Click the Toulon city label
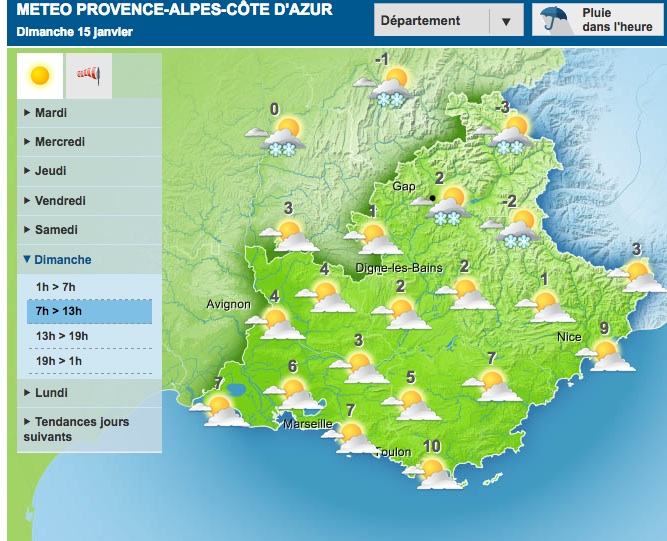This screenshot has width=667, height=541. [x=393, y=452]
